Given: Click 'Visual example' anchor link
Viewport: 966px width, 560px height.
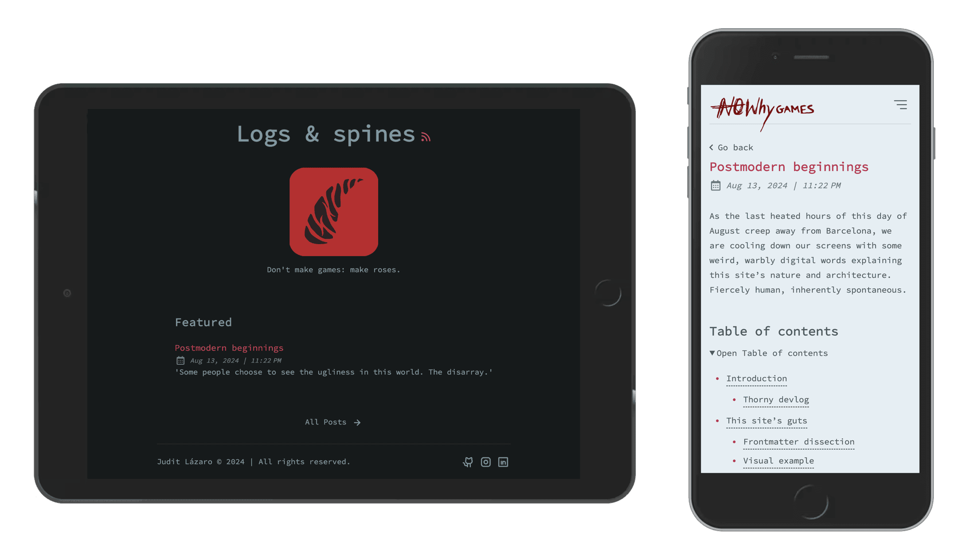Looking at the screenshot, I should [778, 461].
